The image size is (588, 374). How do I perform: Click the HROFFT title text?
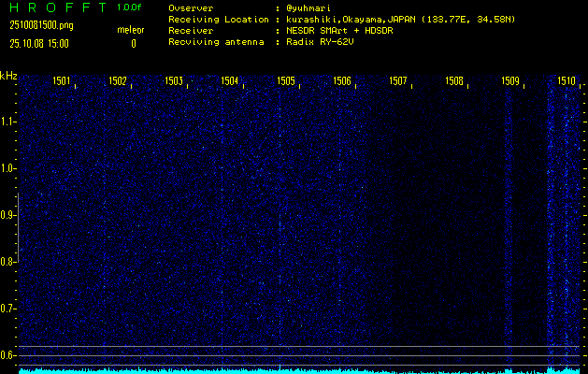[59, 7]
